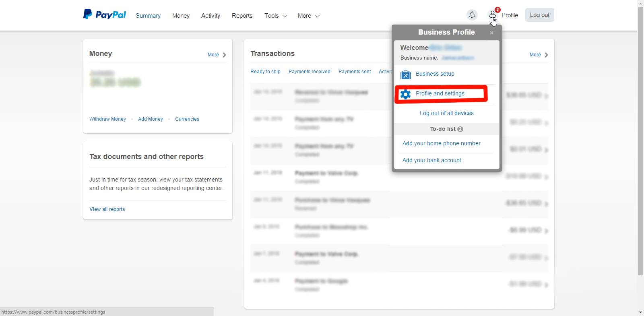The height and width of the screenshot is (316, 644).
Task: Open the Reports tab
Action: point(242,16)
